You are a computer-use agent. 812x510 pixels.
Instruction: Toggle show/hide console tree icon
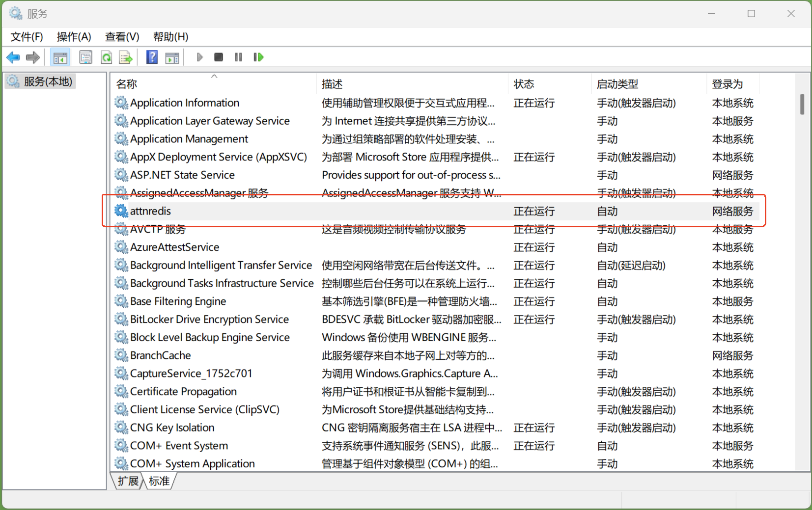60,57
